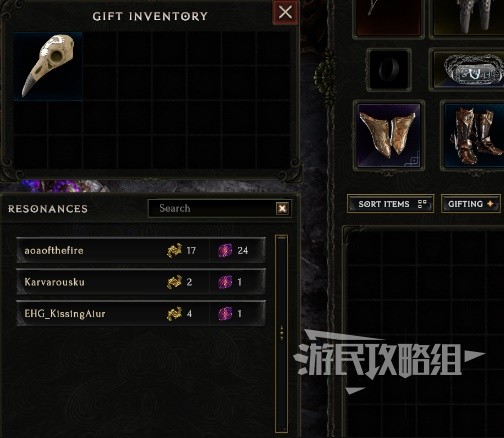
Task: Click the gold resonance icon for aoaofthefire
Action: pos(175,250)
